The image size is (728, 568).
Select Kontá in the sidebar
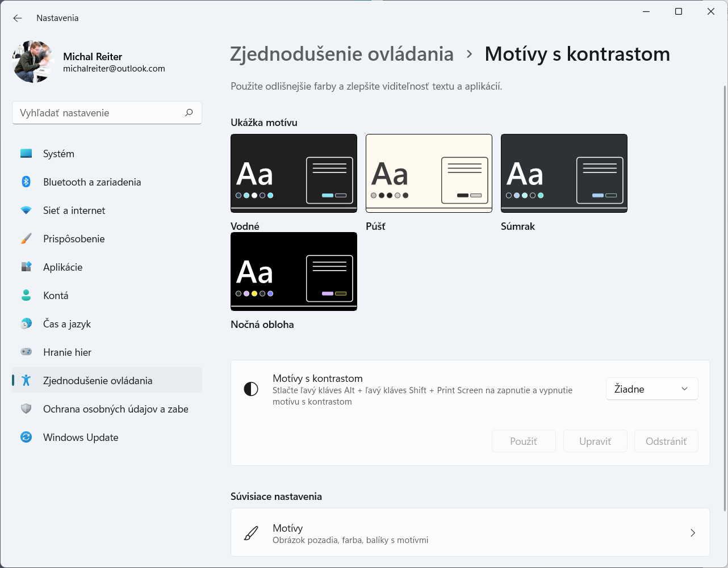tap(56, 296)
